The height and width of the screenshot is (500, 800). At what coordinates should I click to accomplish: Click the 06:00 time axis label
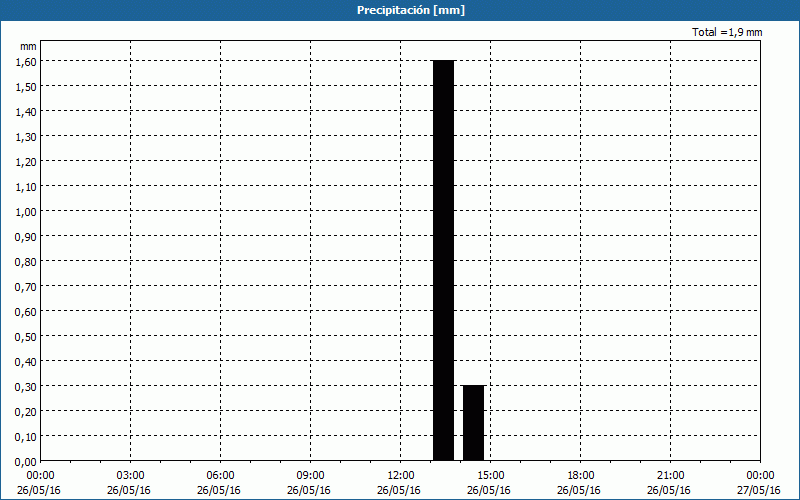(x=220, y=476)
